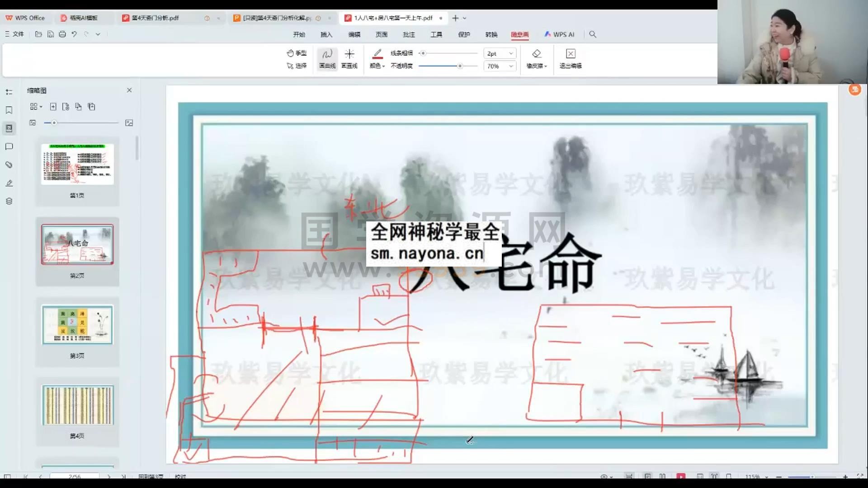The width and height of the screenshot is (868, 488).
Task: Open the attachments paperclip icon in sidebar
Action: [9, 165]
